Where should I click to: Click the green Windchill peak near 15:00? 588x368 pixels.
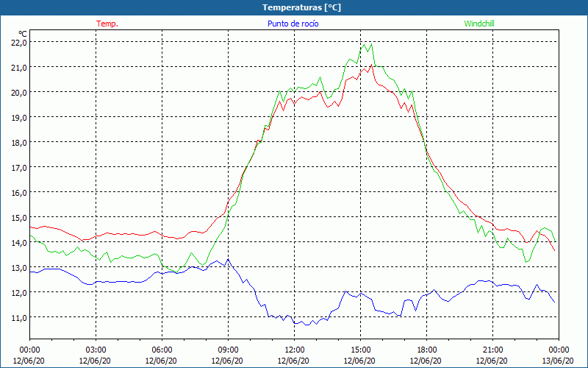(x=371, y=44)
